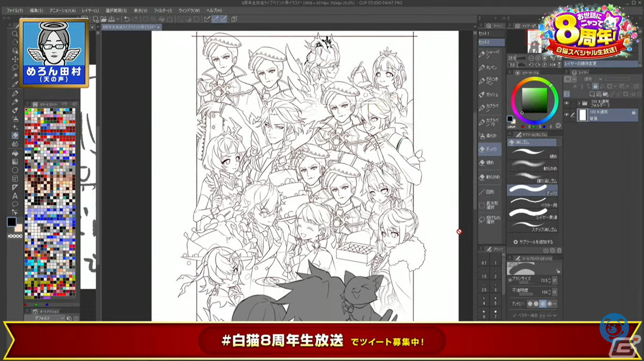
Task: Select the ベクター用 eraser sub tool
Action: click(x=533, y=201)
